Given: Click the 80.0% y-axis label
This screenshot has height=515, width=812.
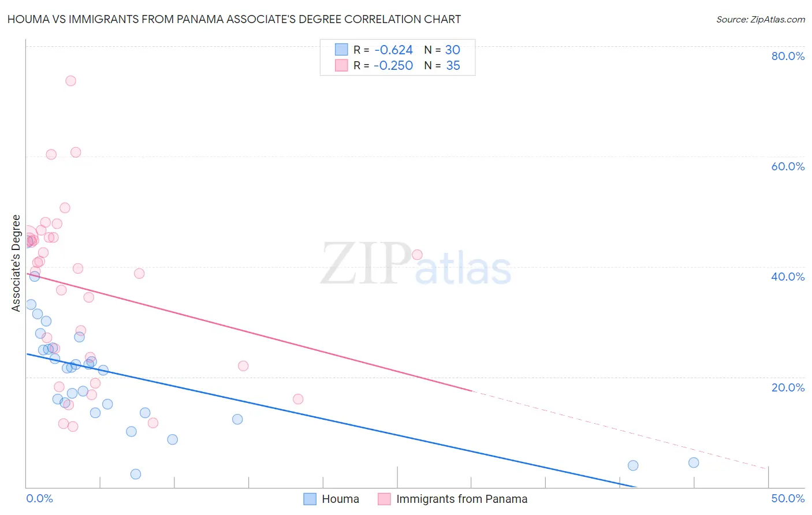Looking at the screenshot, I should pyautogui.click(x=788, y=56).
